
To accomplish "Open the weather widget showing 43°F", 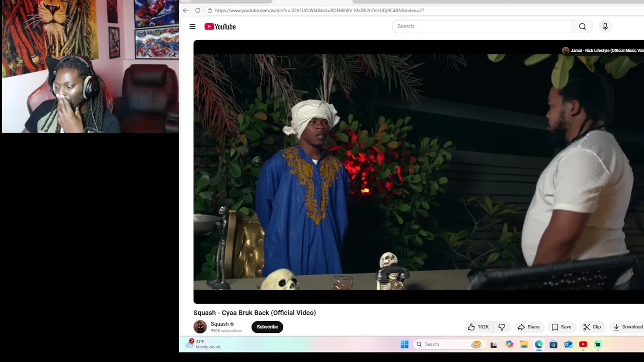I will [x=204, y=344].
